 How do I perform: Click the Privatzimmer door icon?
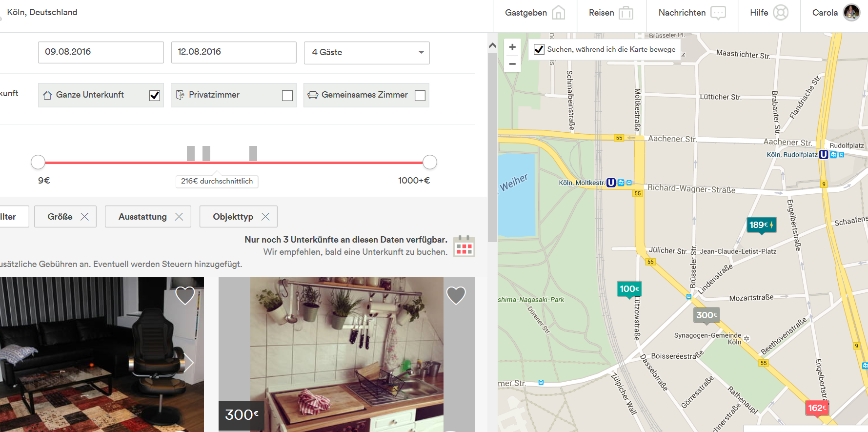pyautogui.click(x=180, y=95)
